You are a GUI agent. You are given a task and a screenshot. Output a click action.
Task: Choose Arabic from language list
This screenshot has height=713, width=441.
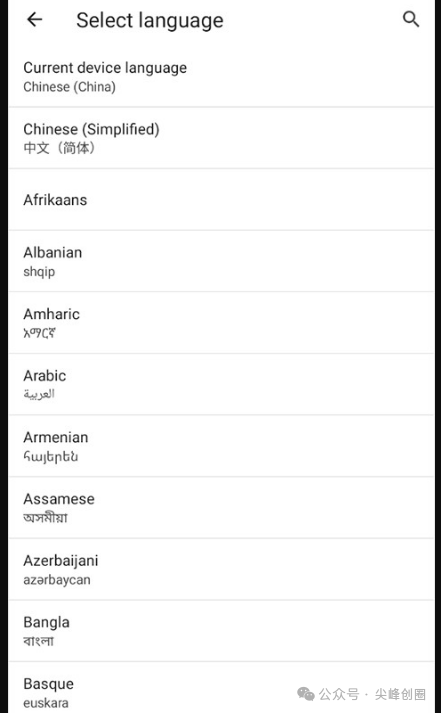[221, 385]
